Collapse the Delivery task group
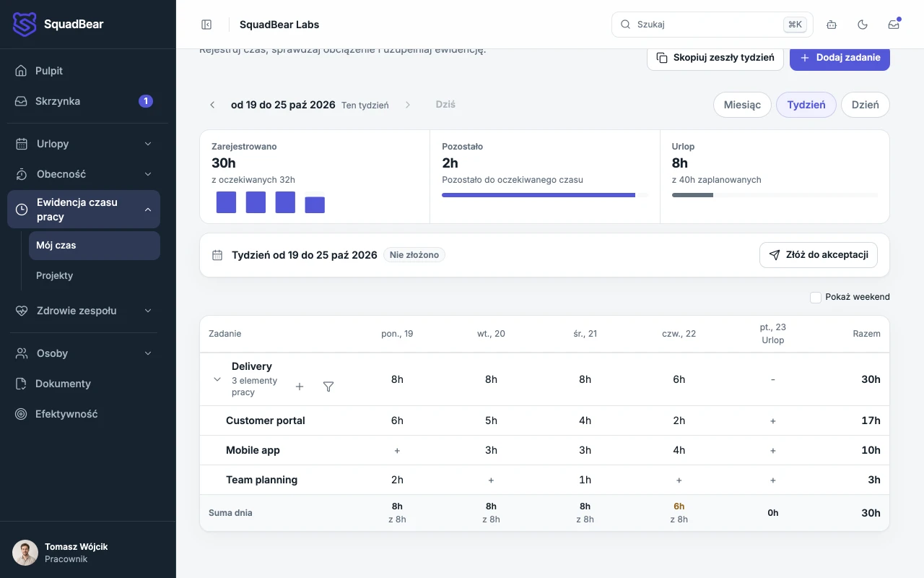 pos(217,379)
